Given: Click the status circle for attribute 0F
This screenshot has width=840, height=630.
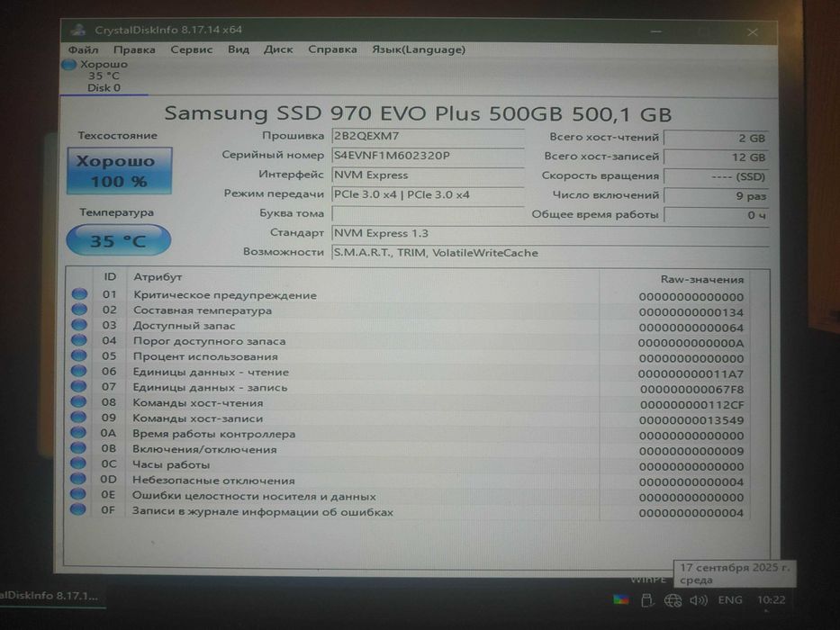Looking at the screenshot, I should [x=78, y=508].
